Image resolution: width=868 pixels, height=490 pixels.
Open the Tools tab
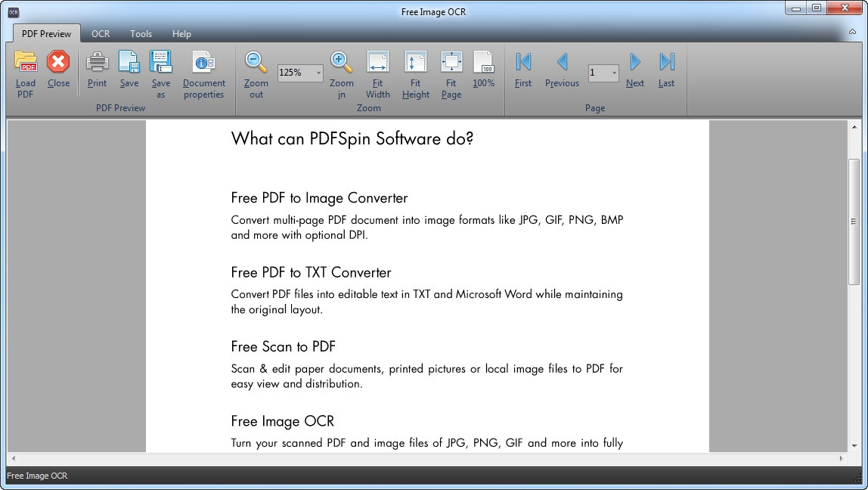tap(141, 34)
